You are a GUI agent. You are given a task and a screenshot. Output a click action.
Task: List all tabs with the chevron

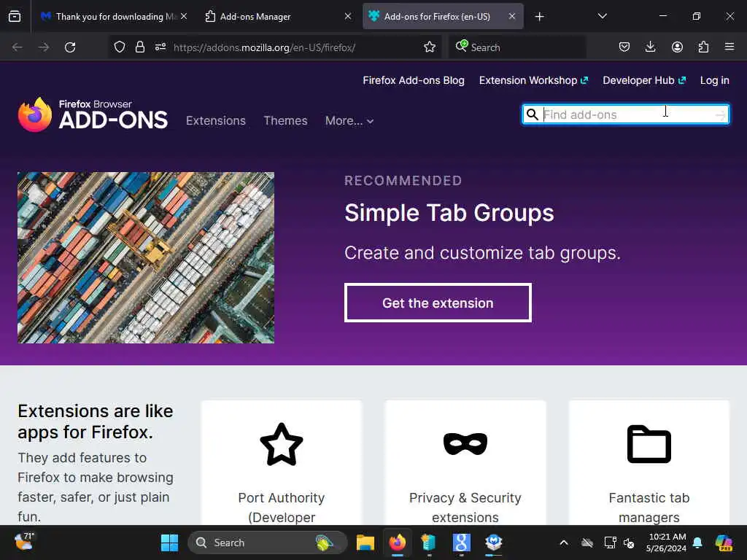click(602, 16)
